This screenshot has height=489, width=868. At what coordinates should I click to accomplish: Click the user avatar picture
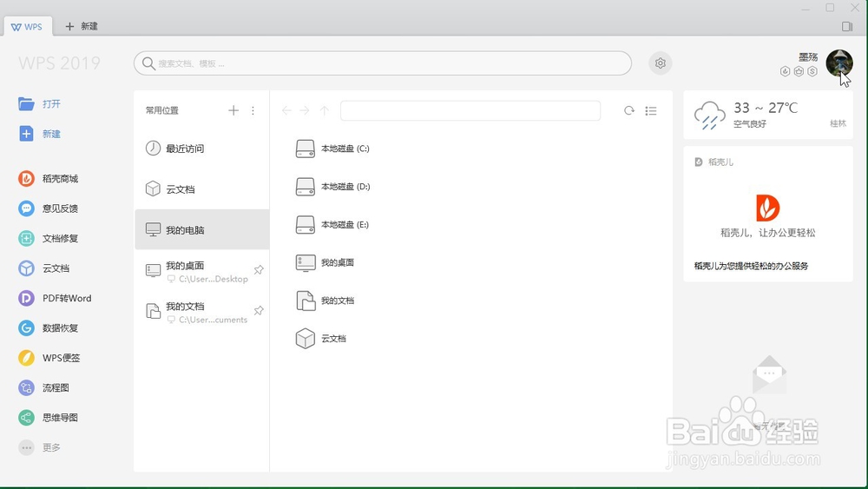(x=839, y=63)
